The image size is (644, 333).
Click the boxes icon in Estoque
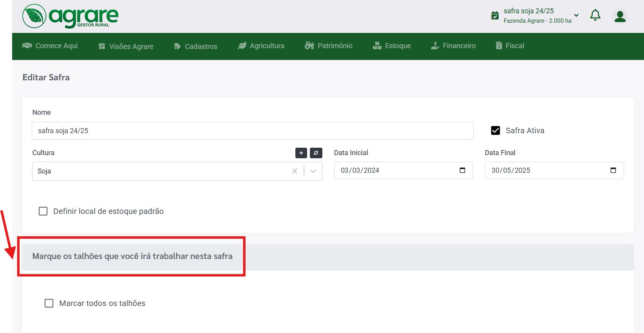coord(377,45)
